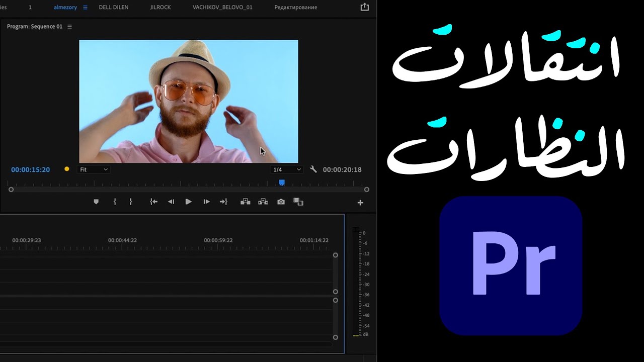Switch to the DELL DILEN workspace
Screen dimensions: 644x362
click(x=113, y=8)
